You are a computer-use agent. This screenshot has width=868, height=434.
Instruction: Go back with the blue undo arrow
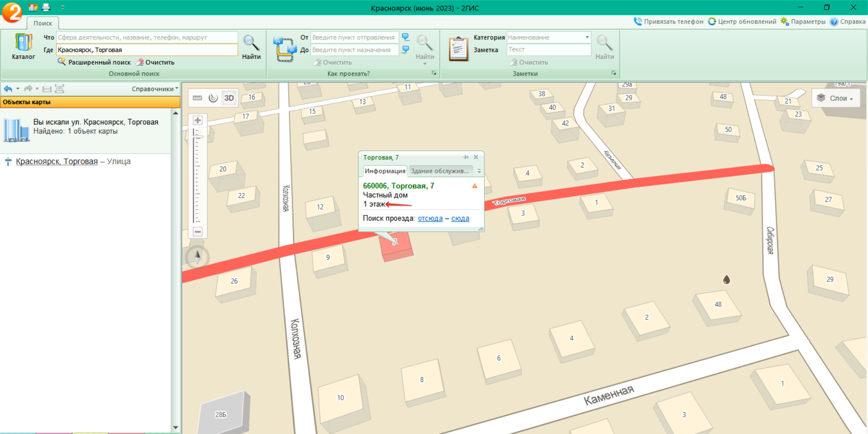(x=8, y=89)
